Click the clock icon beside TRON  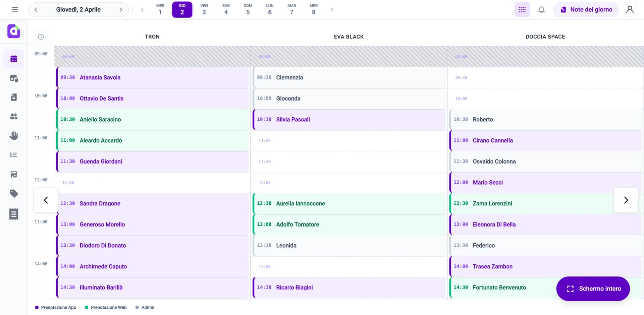(41, 37)
